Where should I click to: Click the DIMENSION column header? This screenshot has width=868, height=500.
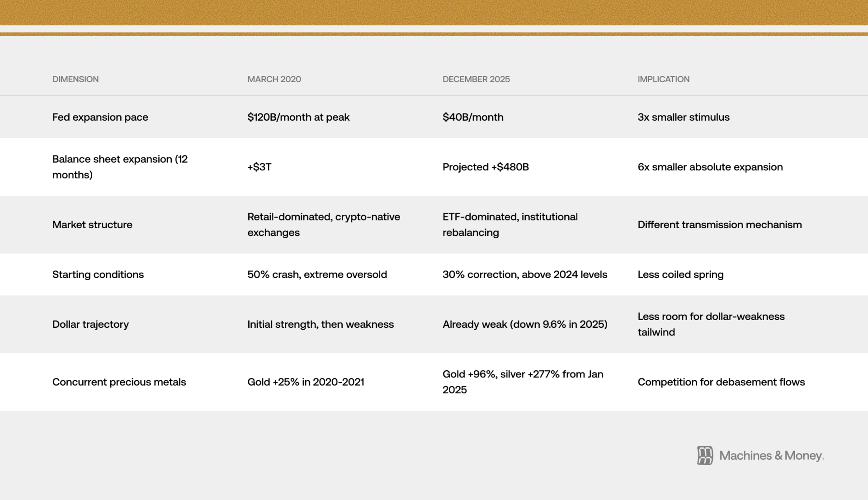pyautogui.click(x=75, y=79)
